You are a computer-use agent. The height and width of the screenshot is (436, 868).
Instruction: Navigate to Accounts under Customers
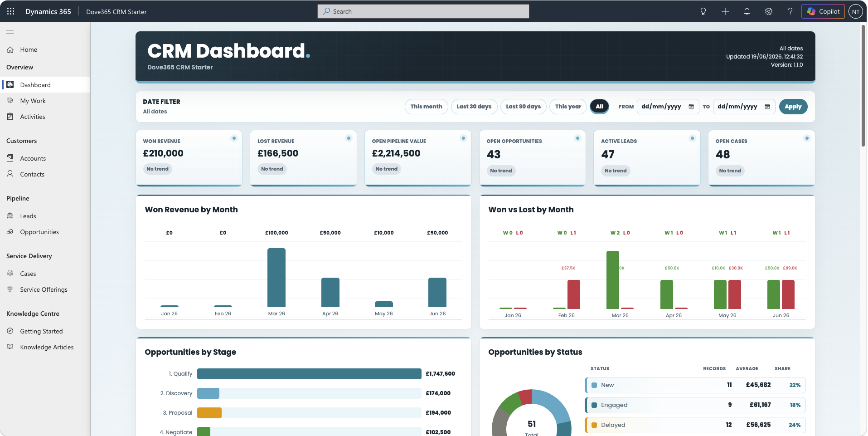(x=45, y=158)
